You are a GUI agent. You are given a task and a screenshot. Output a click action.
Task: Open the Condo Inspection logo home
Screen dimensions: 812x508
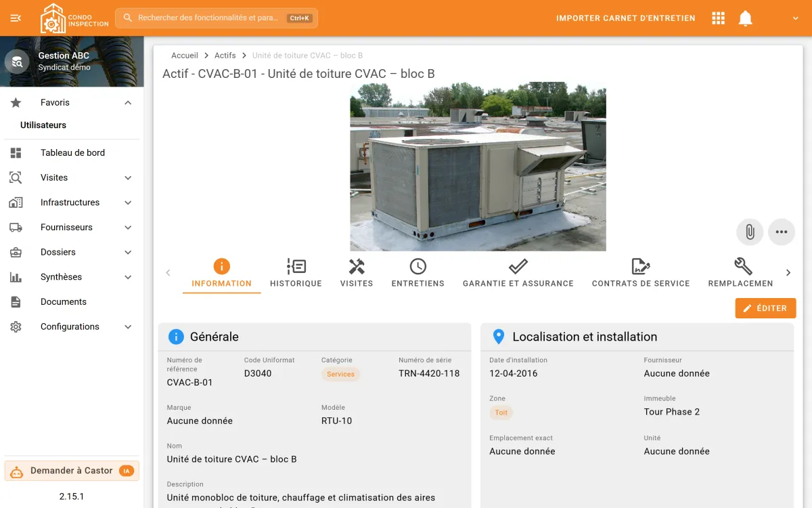74,18
